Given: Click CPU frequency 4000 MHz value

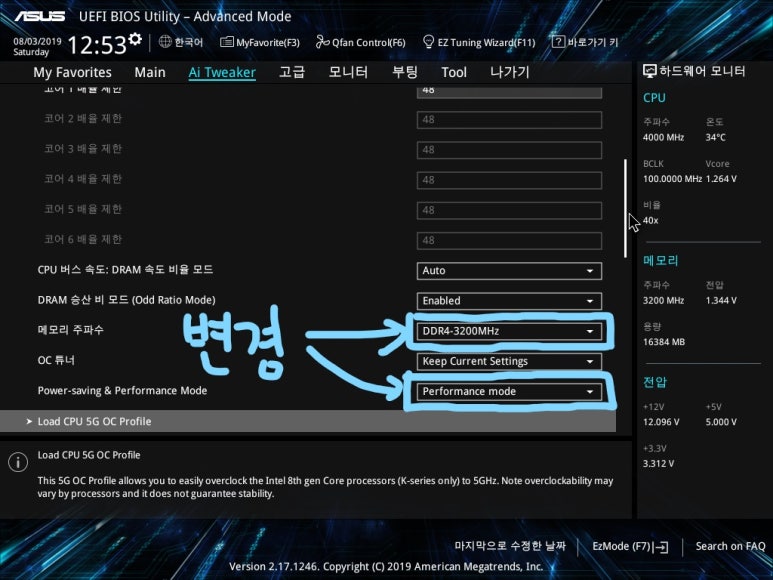Looking at the screenshot, I should coord(663,137).
